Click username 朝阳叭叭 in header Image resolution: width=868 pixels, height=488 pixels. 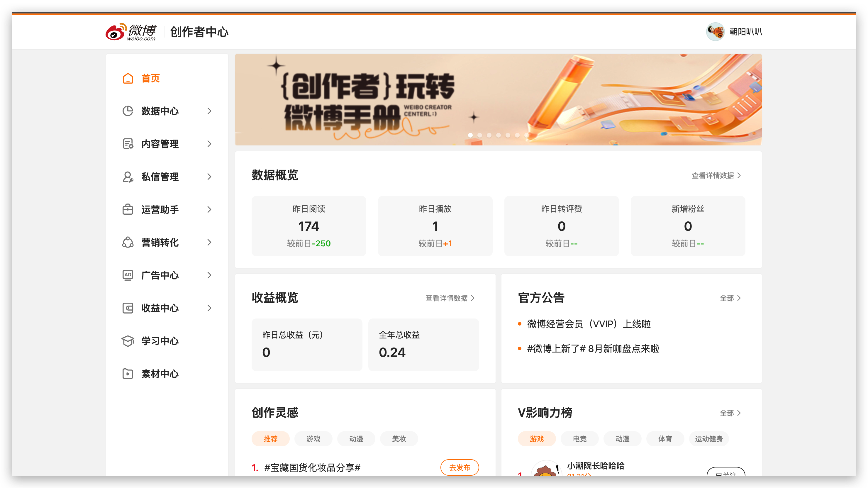(746, 32)
